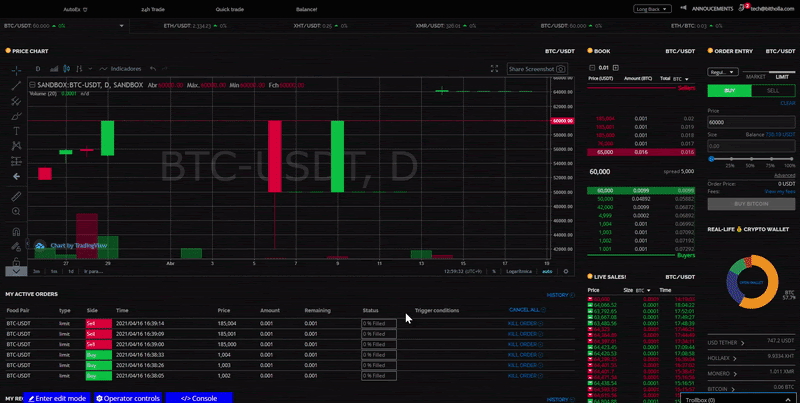Toggle stay-in-drawing-mode pencil lock
The image size is (800, 403).
pos(16,246)
